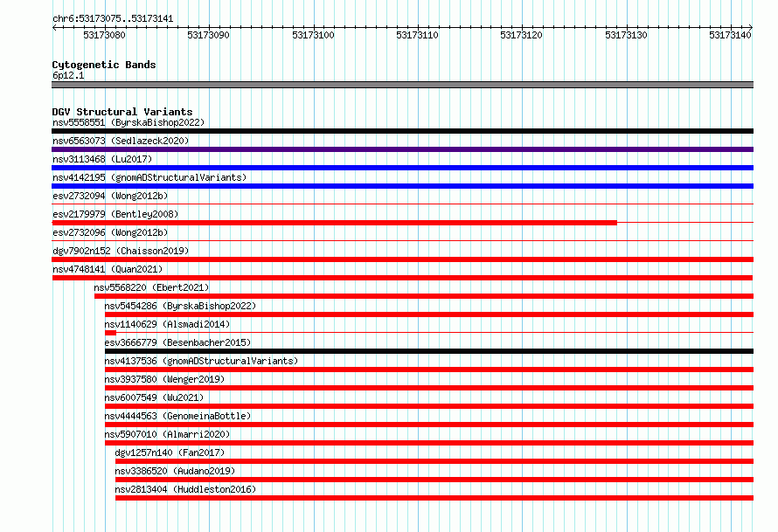Select the red nsv4748141 variant bar
The width and height of the screenshot is (778, 532).
coord(402,278)
